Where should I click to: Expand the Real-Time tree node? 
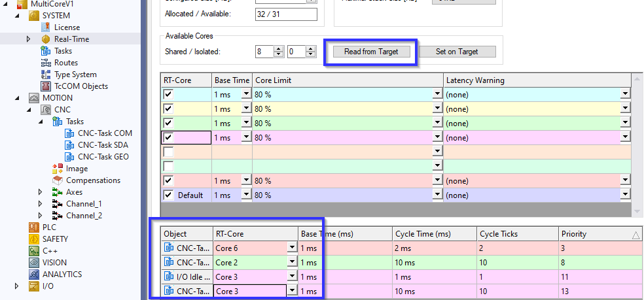(28, 39)
